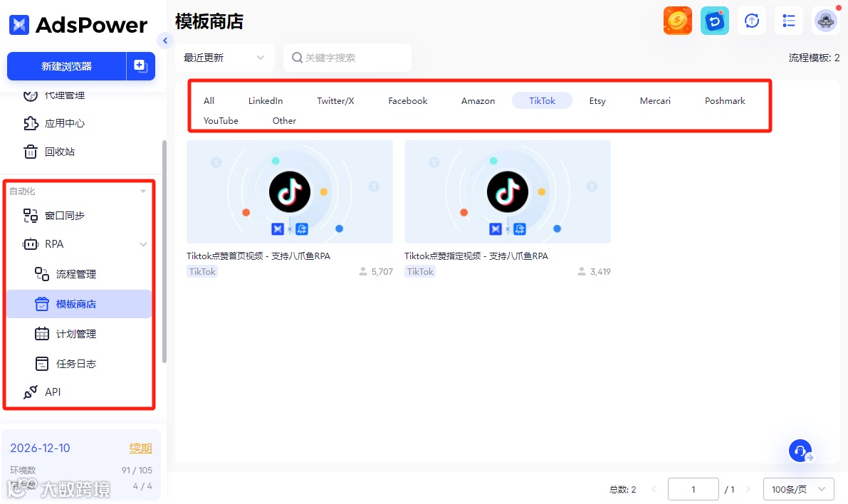Select the Poshmark category tab
Screen dimensions: 848x504
pos(725,100)
